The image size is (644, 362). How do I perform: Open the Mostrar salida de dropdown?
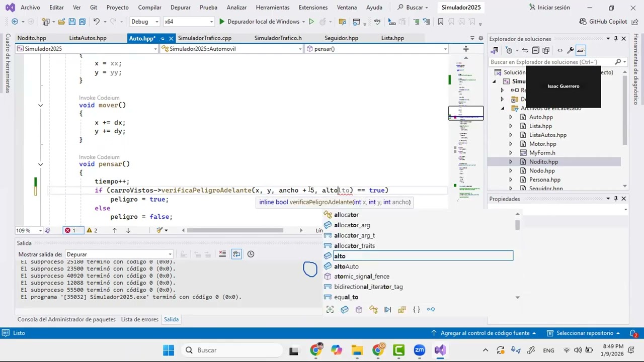coord(119,254)
